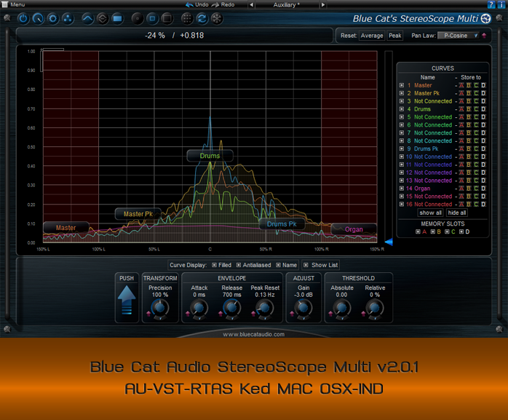Toggle memory slot C checkbox
Screen dimensions: 508x420
(447, 231)
